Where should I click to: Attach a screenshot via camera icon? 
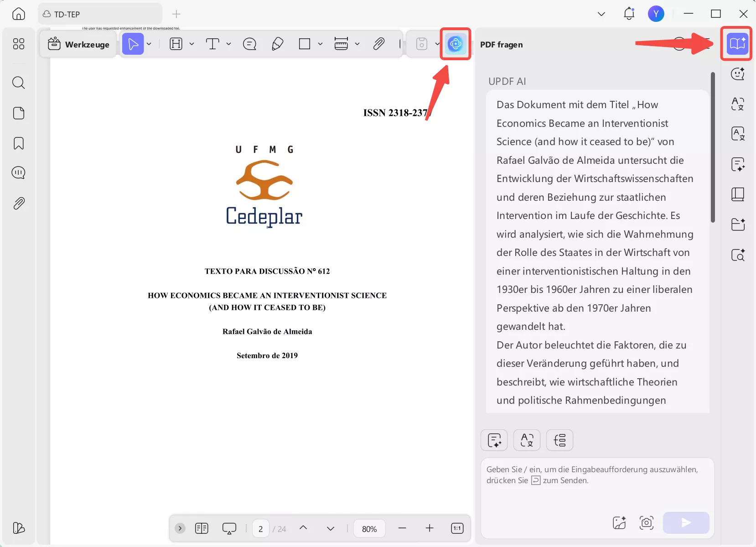[647, 523]
